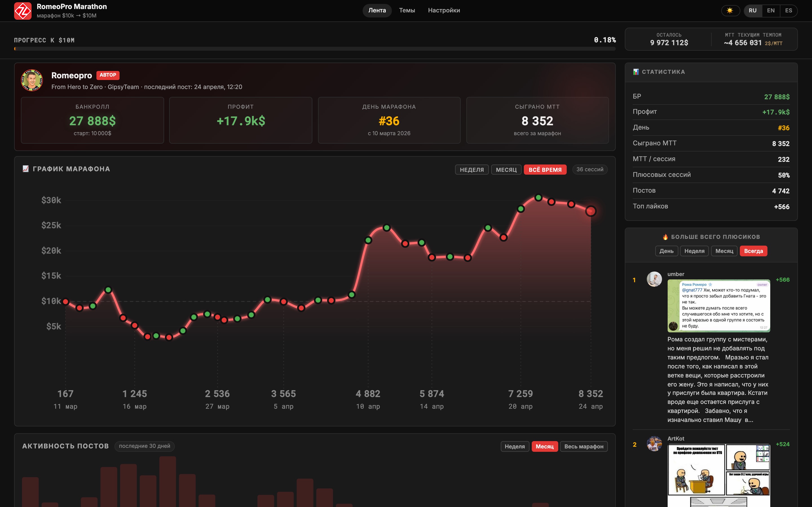The height and width of the screenshot is (507, 812).
Task: Click the progress bar to $10M
Action: 314,49
